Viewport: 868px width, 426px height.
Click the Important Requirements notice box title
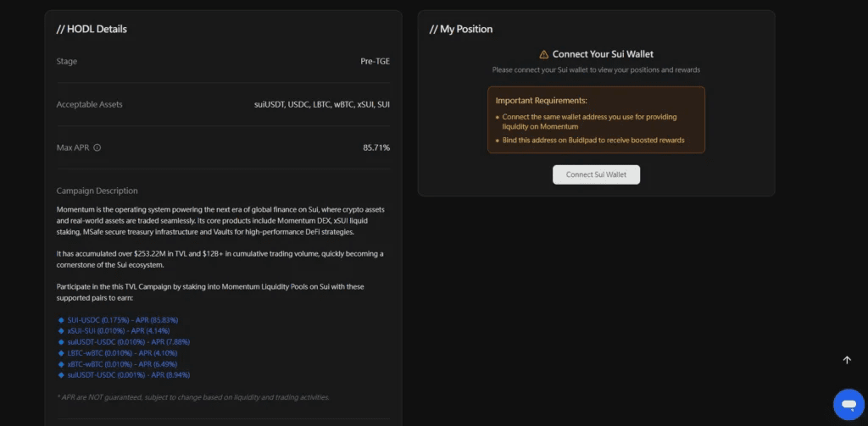[540, 101]
